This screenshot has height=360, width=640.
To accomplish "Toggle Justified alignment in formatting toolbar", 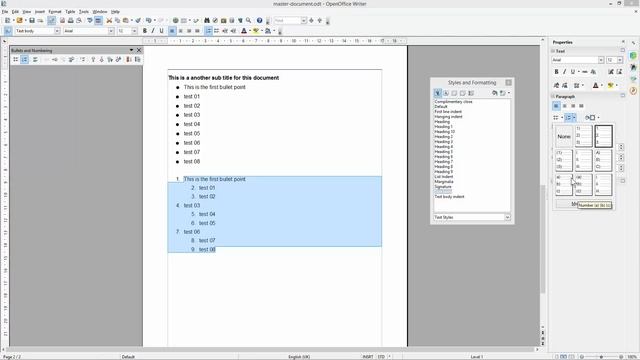I will click(x=198, y=31).
